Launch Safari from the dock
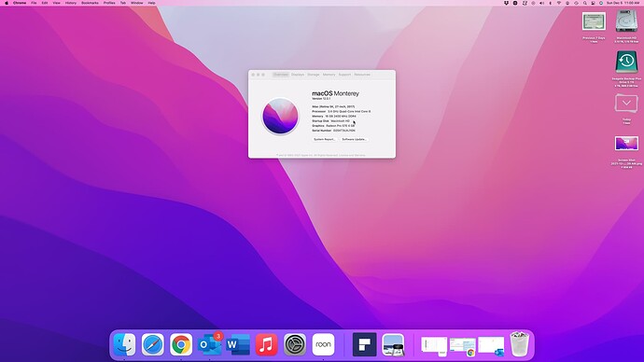The height and width of the screenshot is (362, 644). tap(153, 344)
